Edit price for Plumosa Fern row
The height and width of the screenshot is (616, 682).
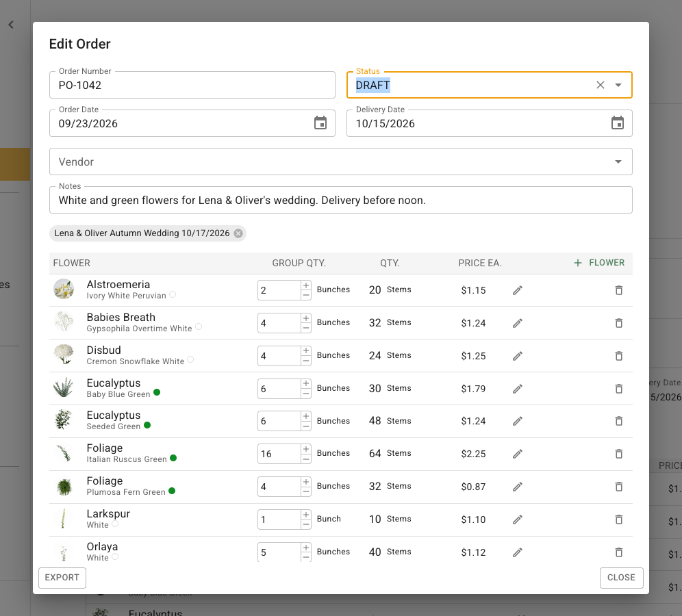tap(517, 487)
